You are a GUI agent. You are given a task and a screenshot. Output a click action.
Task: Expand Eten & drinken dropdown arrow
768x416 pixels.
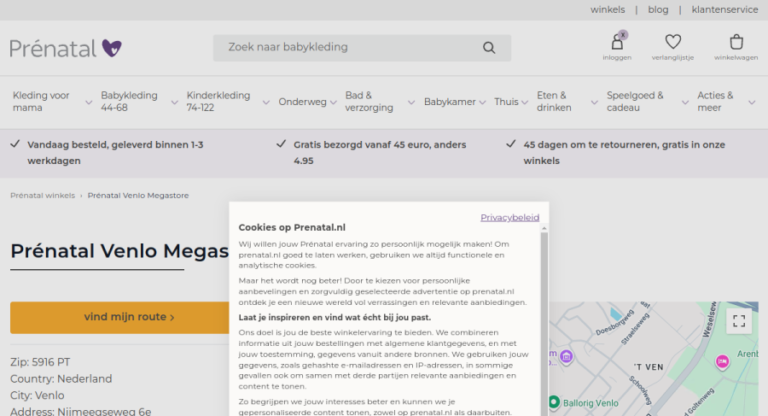(x=594, y=102)
